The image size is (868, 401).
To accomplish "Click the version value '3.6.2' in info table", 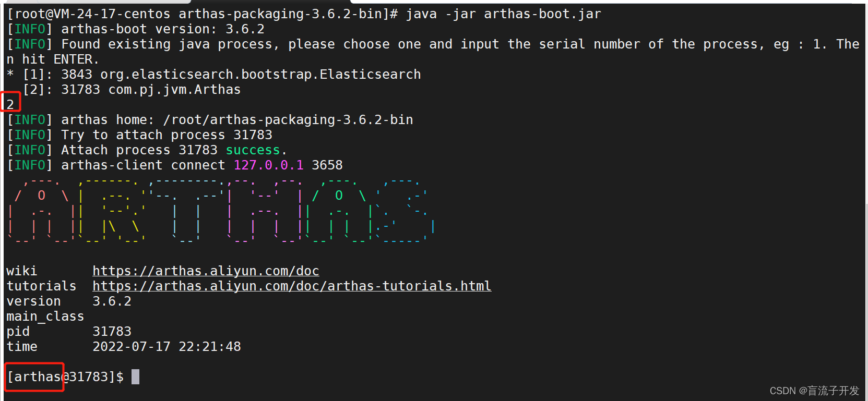I will (x=112, y=301).
